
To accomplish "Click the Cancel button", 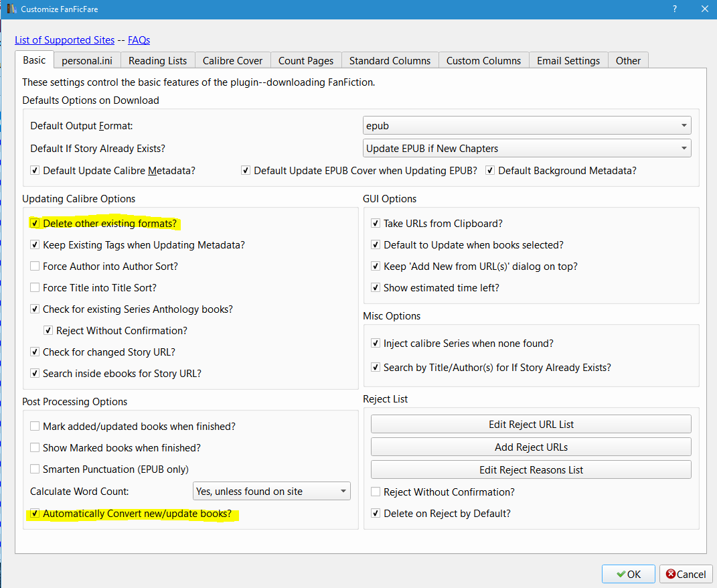I will point(686,574).
